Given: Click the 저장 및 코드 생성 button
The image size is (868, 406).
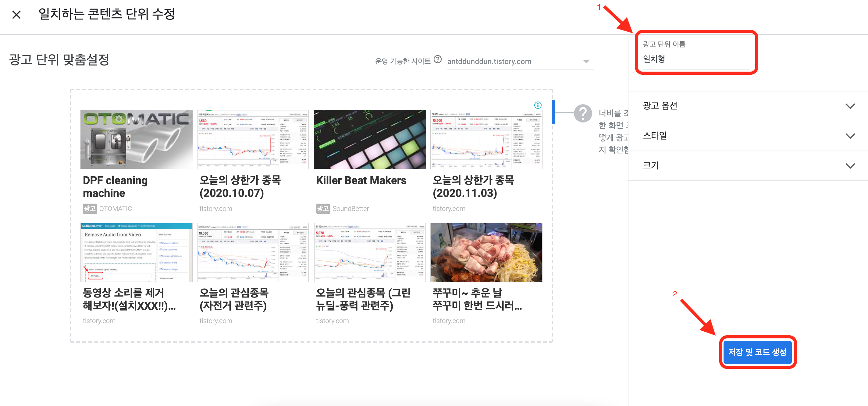Looking at the screenshot, I should pos(757,352).
